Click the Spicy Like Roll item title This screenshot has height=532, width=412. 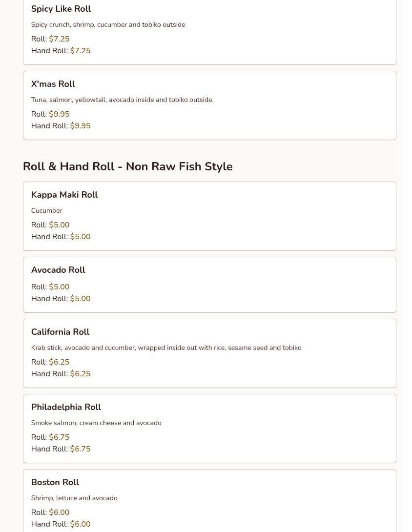[x=61, y=9]
